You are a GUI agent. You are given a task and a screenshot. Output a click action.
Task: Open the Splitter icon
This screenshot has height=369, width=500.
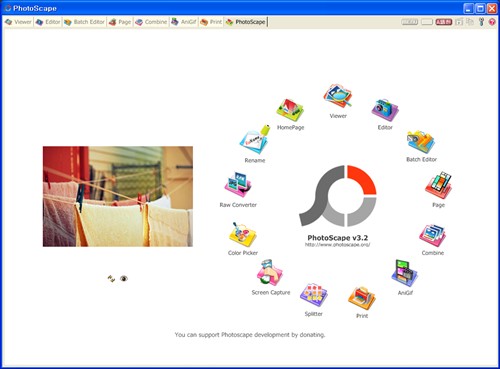click(313, 295)
